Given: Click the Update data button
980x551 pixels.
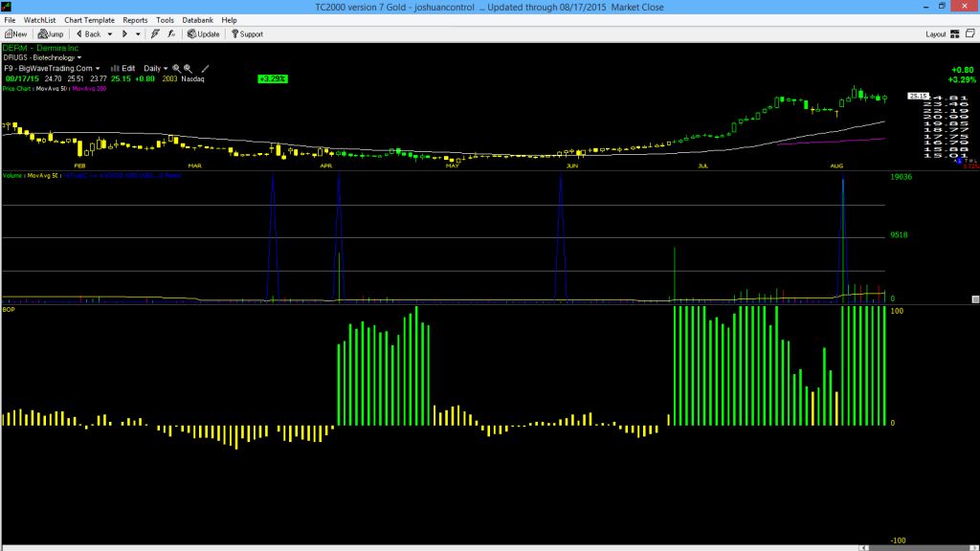Looking at the screenshot, I should coord(204,34).
